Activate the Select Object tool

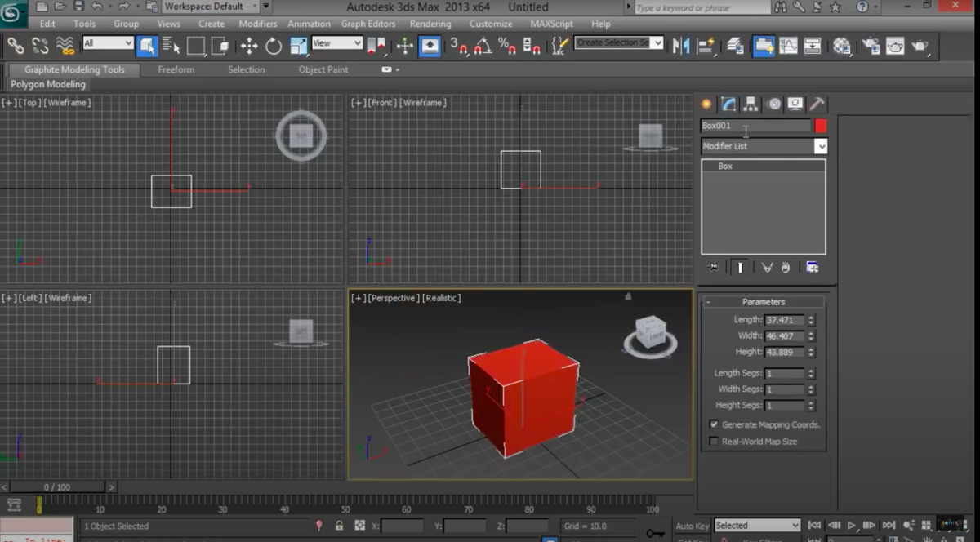coord(147,46)
